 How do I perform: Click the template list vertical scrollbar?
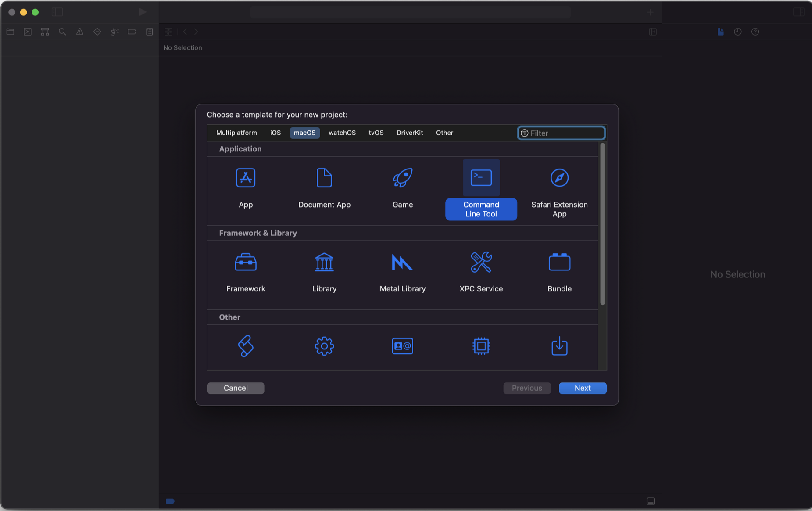(602, 224)
